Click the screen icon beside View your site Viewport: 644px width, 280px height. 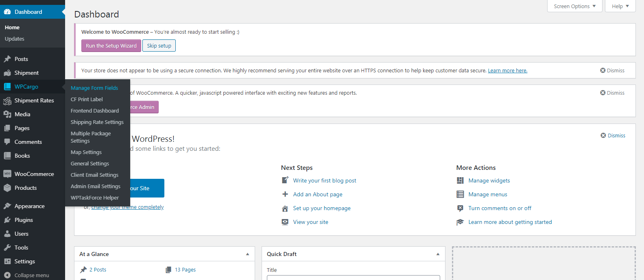tap(285, 222)
